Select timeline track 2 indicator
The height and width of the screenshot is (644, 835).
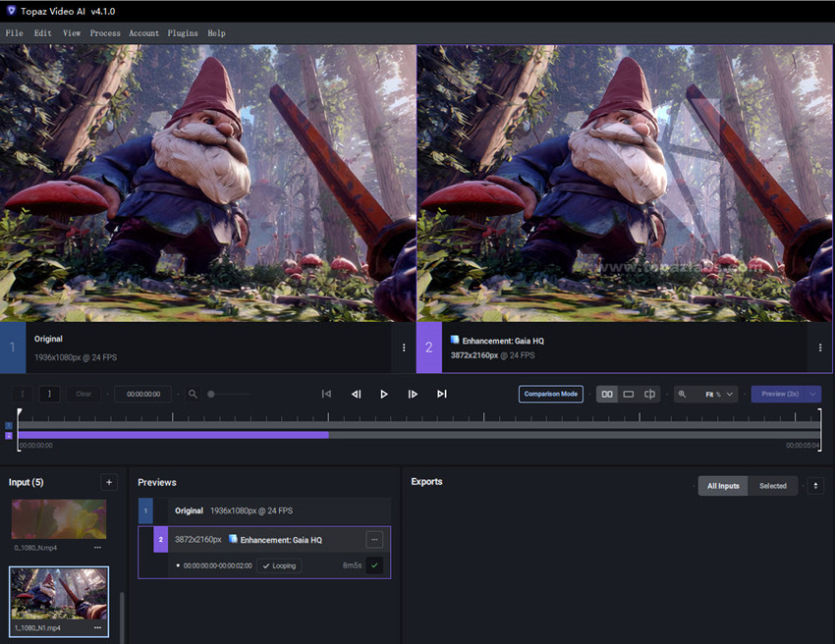pos(9,435)
